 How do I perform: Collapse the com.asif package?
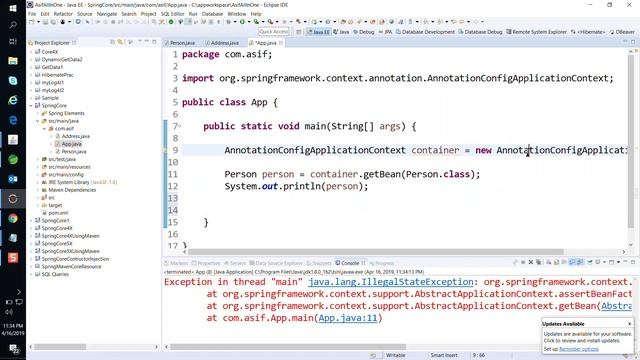pyautogui.click(x=44, y=129)
